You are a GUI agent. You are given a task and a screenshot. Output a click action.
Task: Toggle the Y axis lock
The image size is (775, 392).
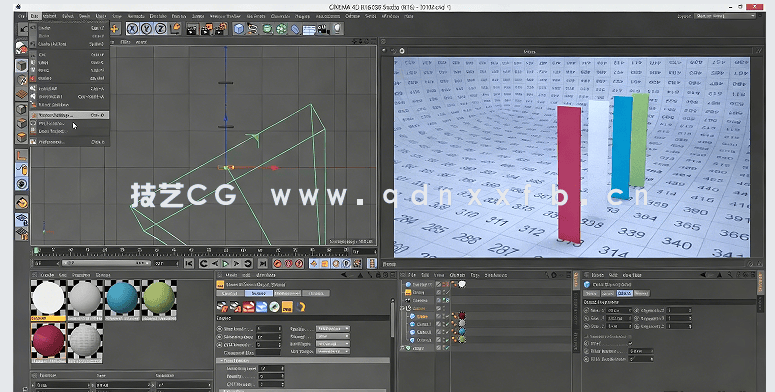[146, 29]
